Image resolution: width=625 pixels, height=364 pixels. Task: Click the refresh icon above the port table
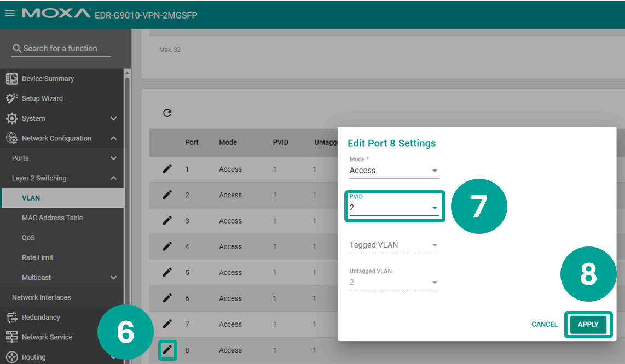[x=167, y=113]
